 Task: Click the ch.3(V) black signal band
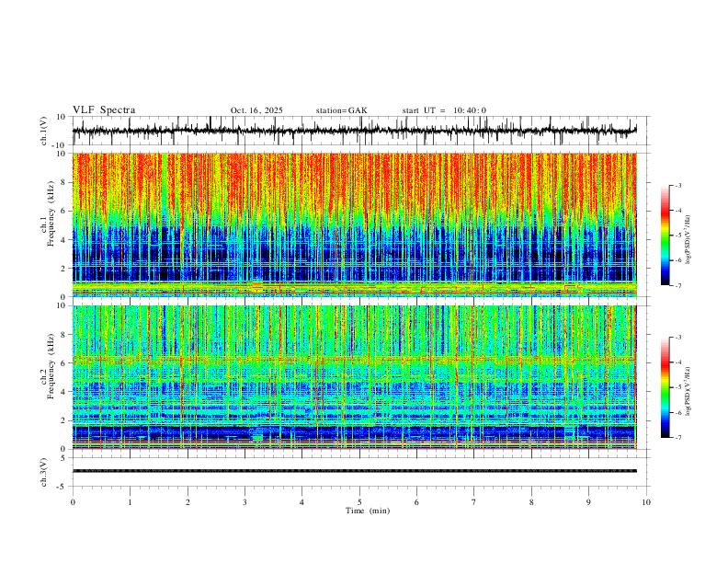tap(355, 471)
